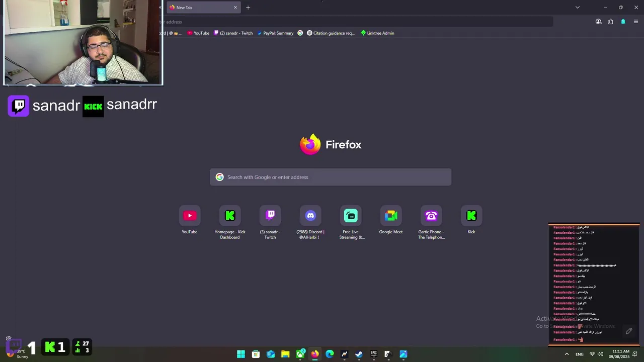Click the Search with Google box

click(x=331, y=177)
